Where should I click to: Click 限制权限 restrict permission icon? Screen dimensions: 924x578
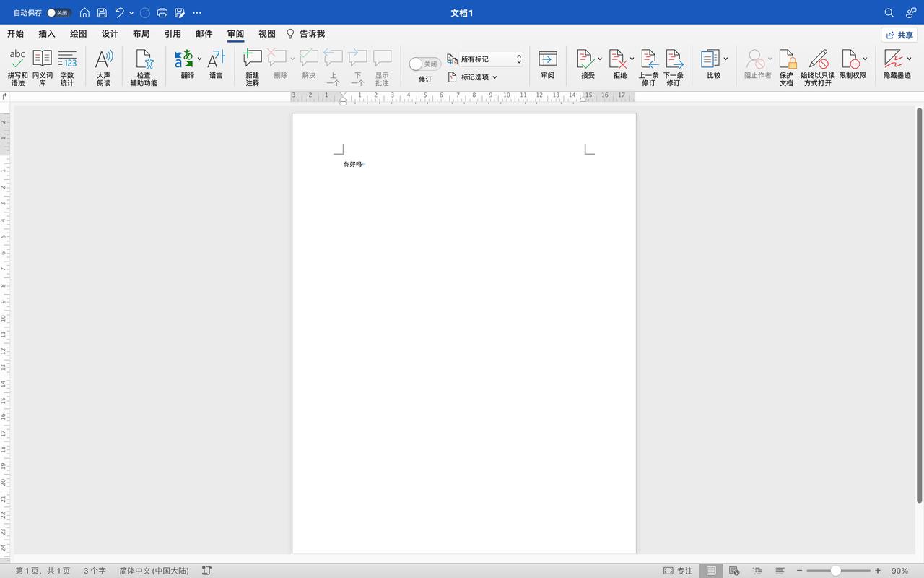(850, 59)
